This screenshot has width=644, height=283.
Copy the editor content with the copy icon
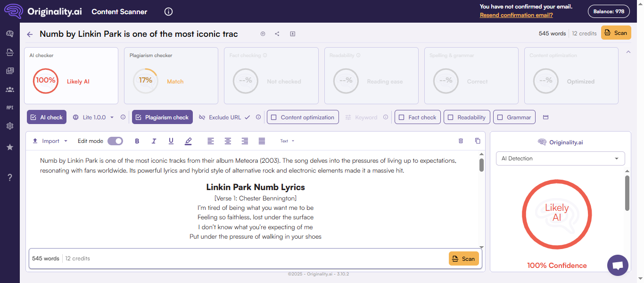(478, 141)
